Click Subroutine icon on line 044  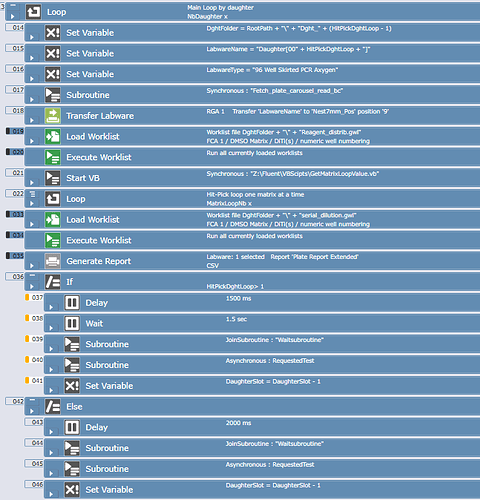[x=72, y=448]
